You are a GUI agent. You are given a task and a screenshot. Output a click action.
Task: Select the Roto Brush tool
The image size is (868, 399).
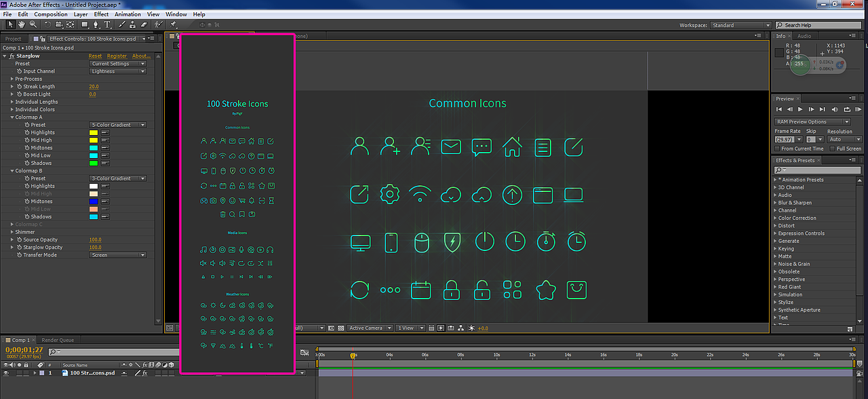[x=159, y=24]
